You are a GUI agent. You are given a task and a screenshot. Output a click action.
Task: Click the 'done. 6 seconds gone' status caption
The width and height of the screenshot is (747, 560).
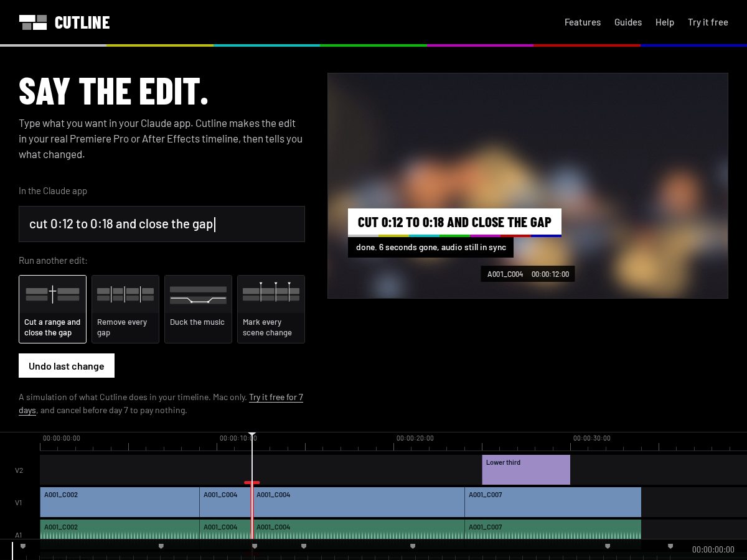[431, 247]
